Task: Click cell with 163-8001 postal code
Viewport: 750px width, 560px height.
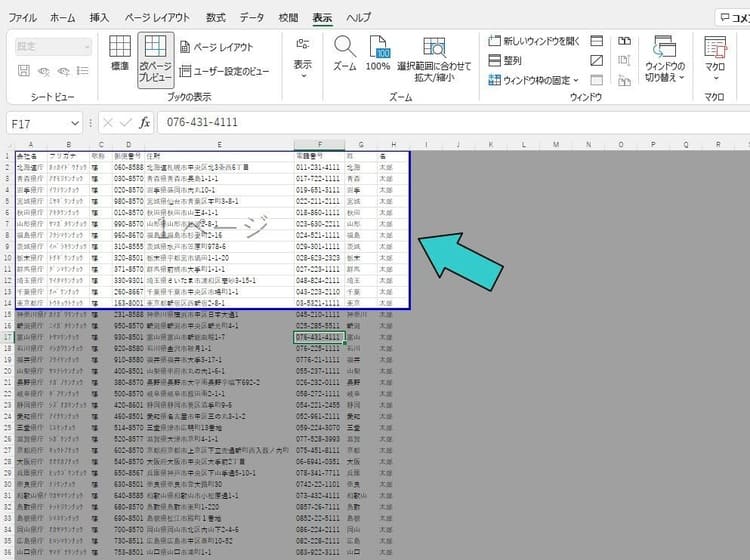Action: [128, 303]
